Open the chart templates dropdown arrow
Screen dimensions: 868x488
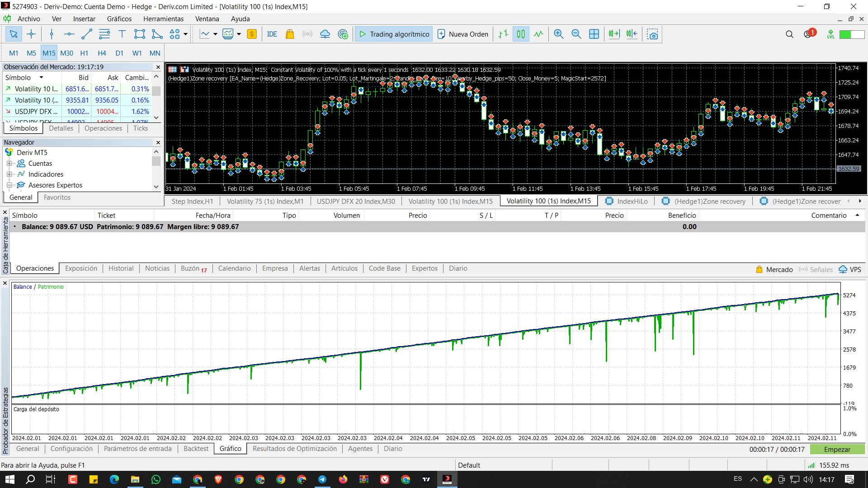[x=239, y=34]
